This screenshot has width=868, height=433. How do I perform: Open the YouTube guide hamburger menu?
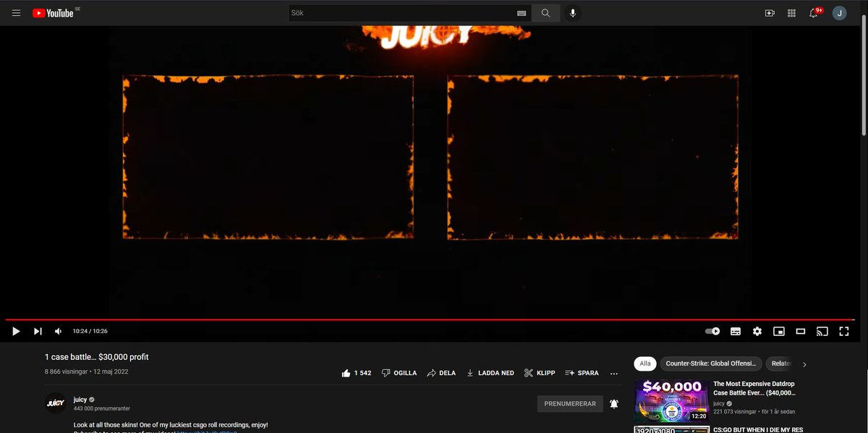tap(16, 13)
